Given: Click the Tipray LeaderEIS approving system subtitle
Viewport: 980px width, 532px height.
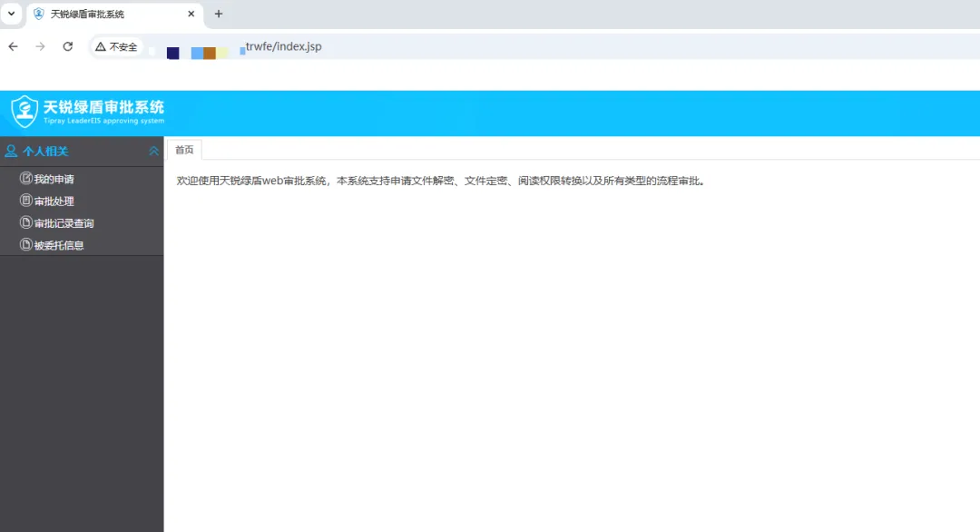Looking at the screenshot, I should pos(103,121).
